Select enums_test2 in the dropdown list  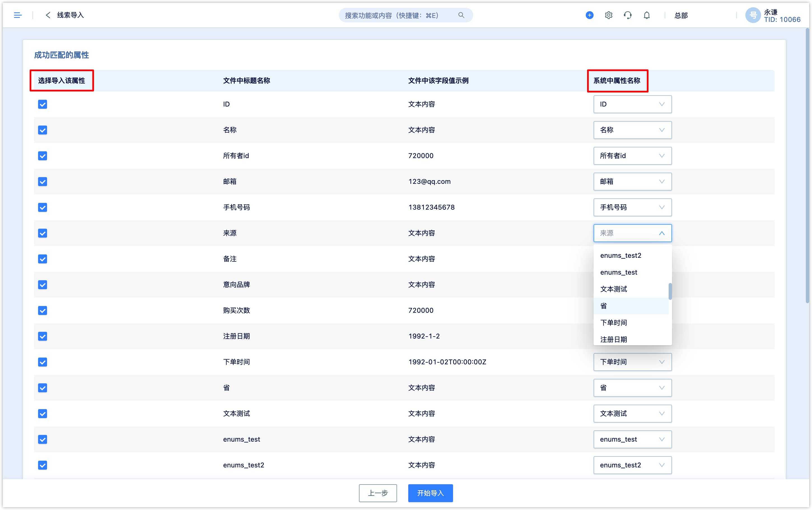pos(631,255)
